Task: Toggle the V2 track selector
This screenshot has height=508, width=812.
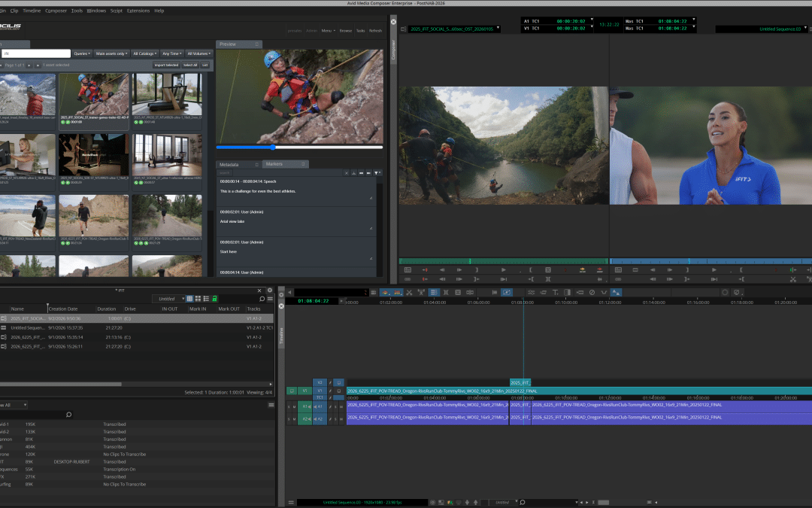Action: pyautogui.click(x=320, y=382)
